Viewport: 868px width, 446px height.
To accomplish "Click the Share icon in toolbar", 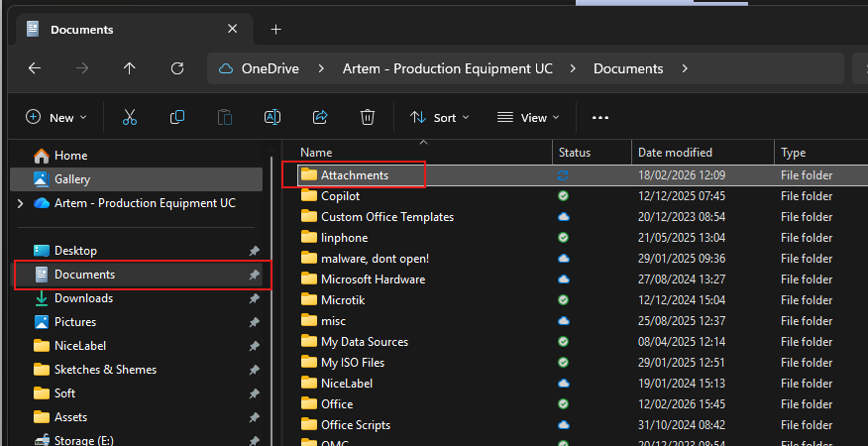I will (x=320, y=117).
